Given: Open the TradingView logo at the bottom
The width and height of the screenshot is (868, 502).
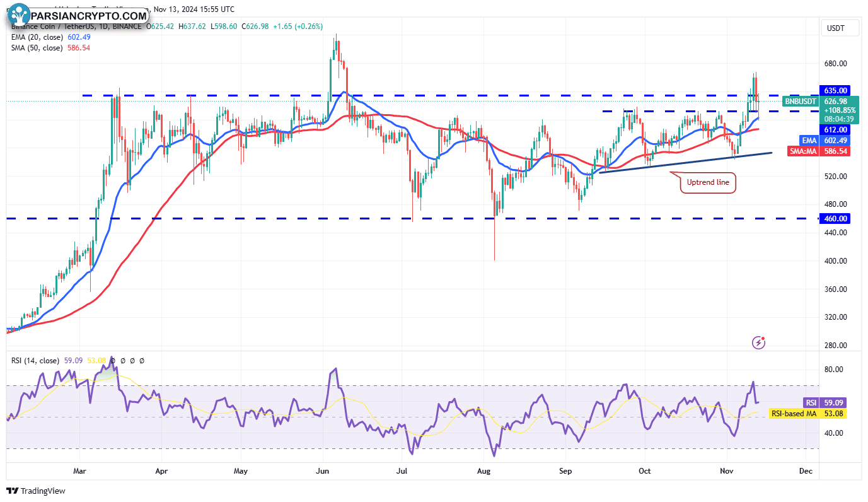Looking at the screenshot, I should coord(36,491).
